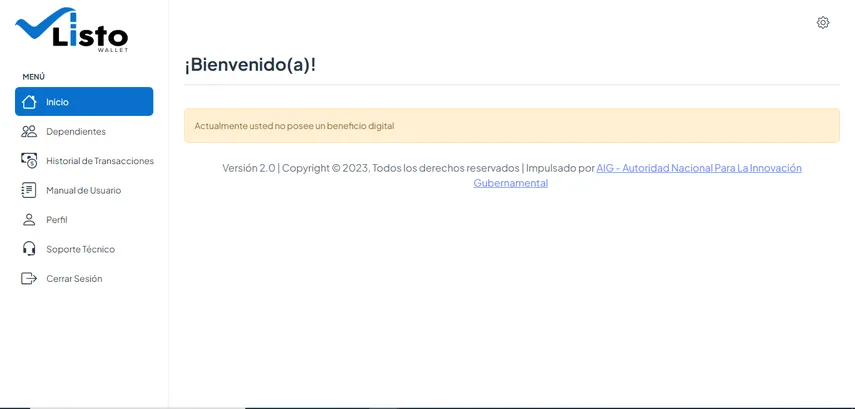Open the Manual de Usuario text label

83,190
